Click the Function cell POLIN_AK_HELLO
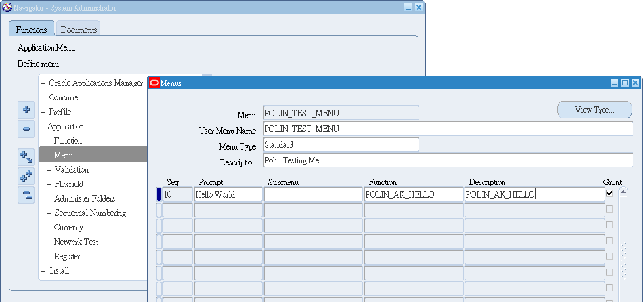Image resolution: width=644 pixels, height=302 pixels. click(414, 194)
